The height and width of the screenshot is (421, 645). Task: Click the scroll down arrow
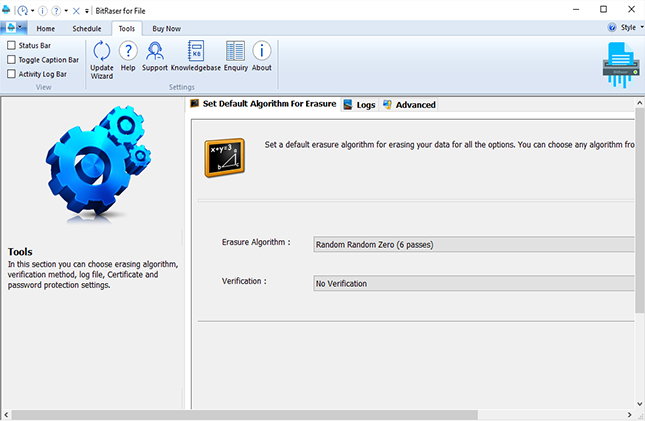pos(639,404)
